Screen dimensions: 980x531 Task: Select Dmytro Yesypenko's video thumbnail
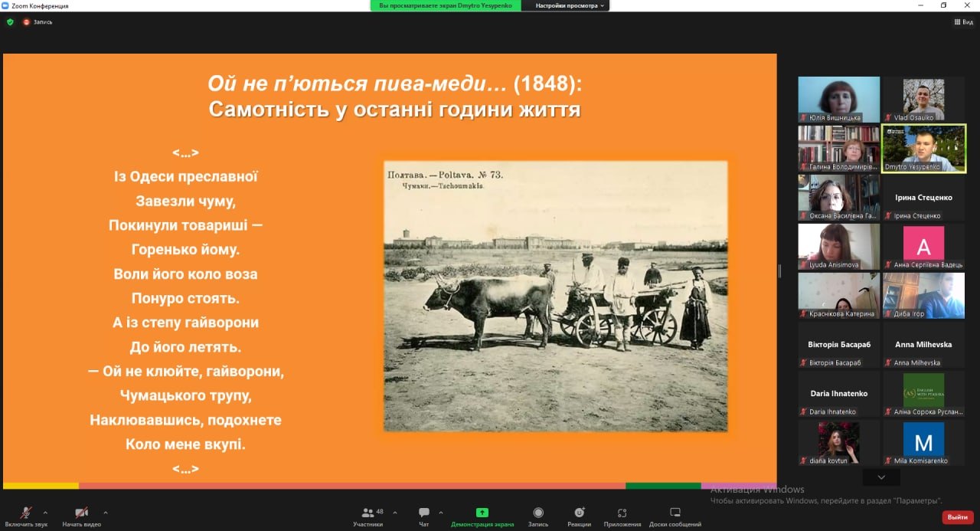(923, 148)
